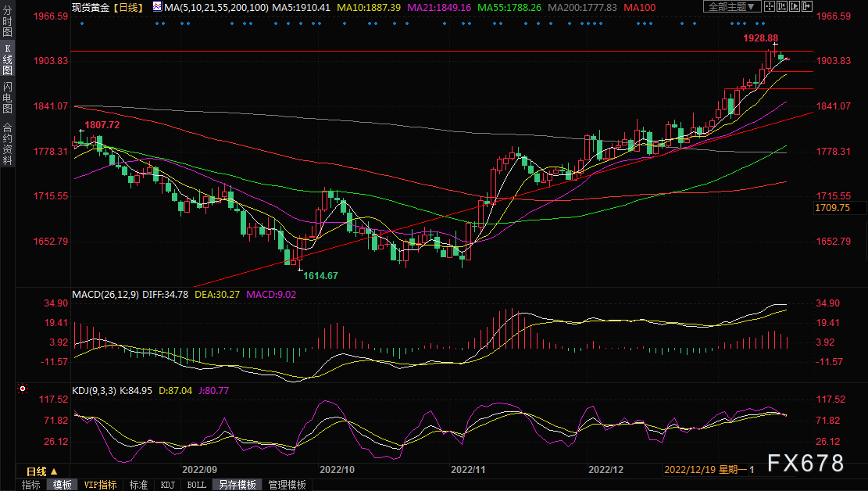The image size is (868, 491).
Task: Select the K线图 sidebar tab
Action: [7, 59]
